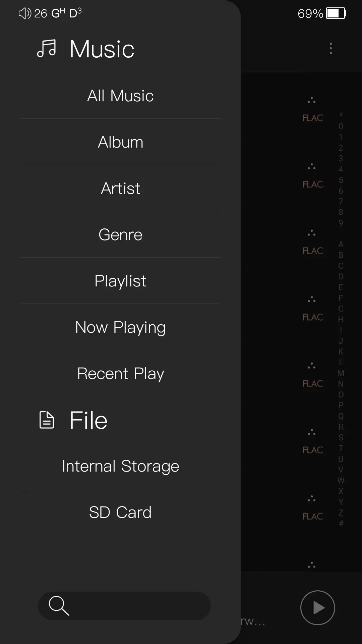Viewport: 362px width, 644px height.
Task: Open SD Card file browser
Action: click(120, 513)
